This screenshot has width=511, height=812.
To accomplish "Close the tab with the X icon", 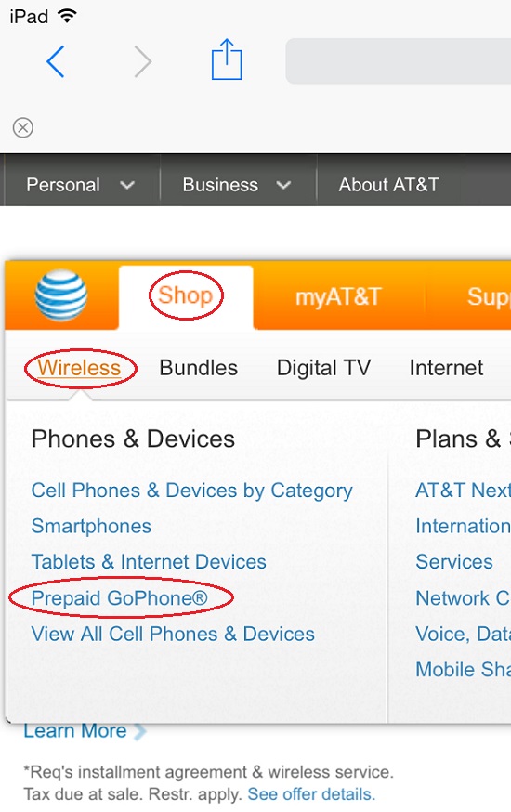I will pyautogui.click(x=23, y=127).
